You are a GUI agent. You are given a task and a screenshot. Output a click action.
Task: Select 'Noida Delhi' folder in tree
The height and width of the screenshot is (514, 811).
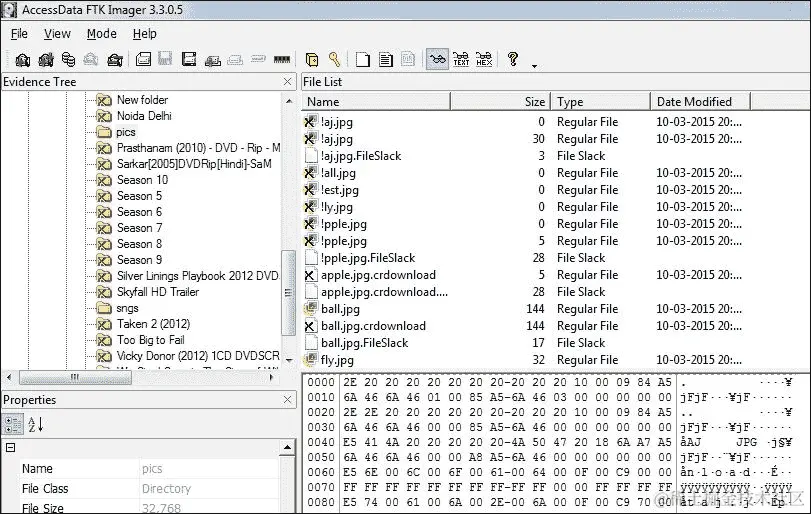pyautogui.click(x=144, y=116)
